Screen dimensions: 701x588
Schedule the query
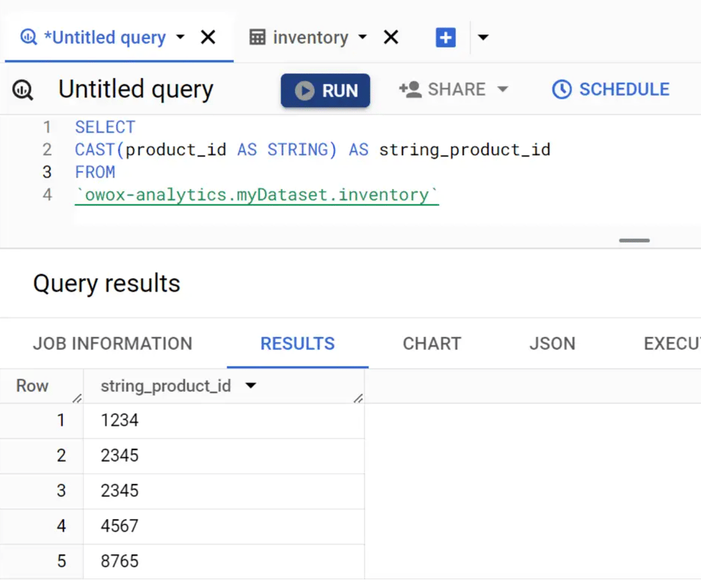(611, 90)
